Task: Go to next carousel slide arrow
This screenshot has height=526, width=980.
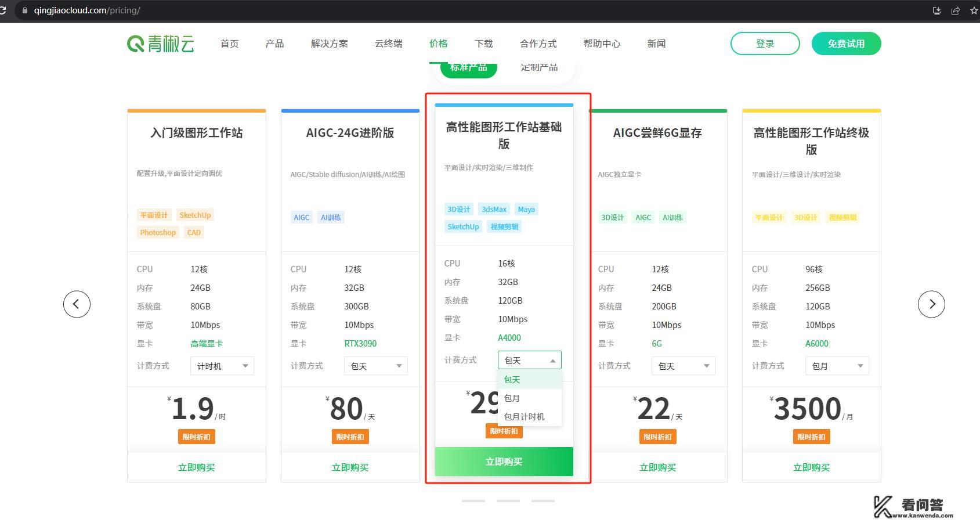Action: [931, 304]
